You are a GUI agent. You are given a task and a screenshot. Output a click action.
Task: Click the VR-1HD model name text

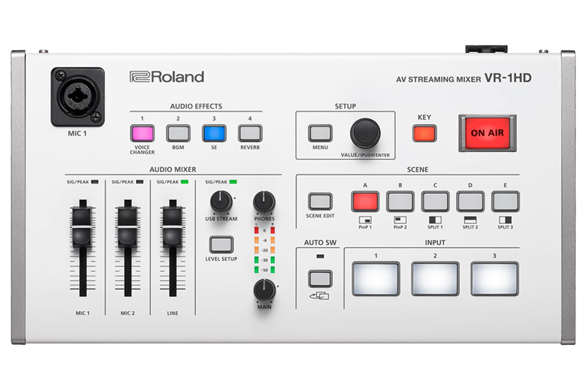508,78
